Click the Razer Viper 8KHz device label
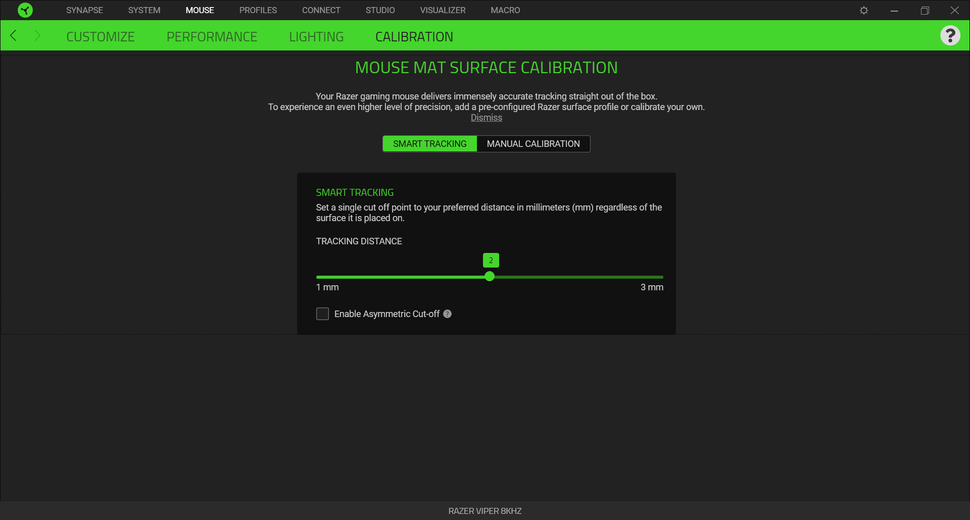The width and height of the screenshot is (970, 520). tap(485, 511)
